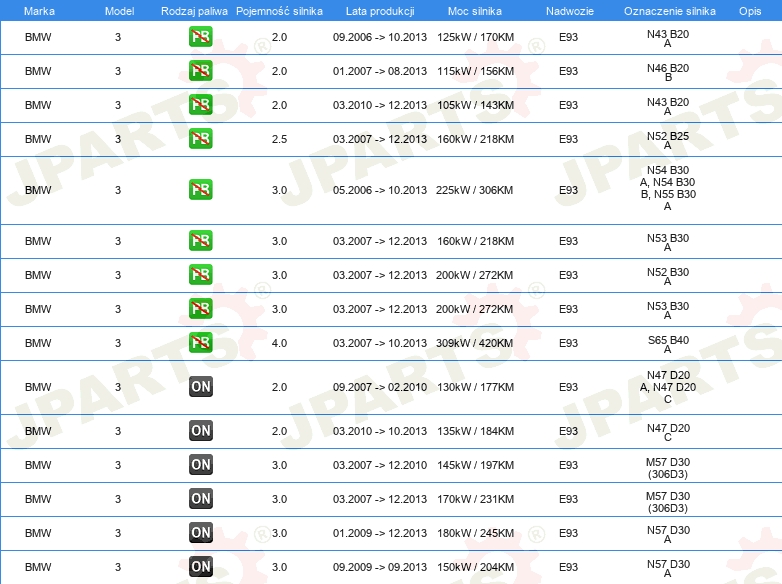
Task: Click the petrol icon in the N53 B30 160kW row
Action: [200, 240]
